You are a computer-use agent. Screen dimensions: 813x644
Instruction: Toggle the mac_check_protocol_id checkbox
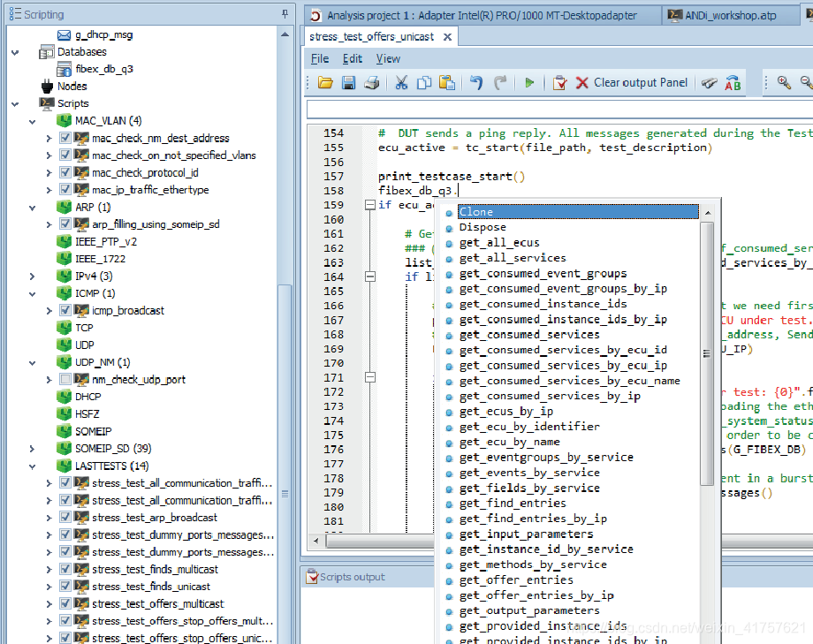65,172
